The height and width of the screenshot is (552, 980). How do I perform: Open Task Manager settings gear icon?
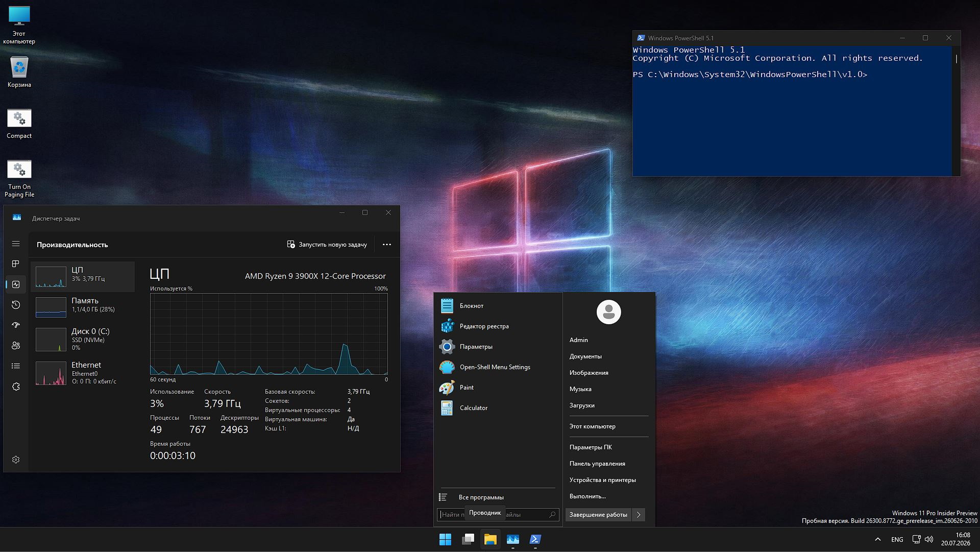[x=16, y=460]
